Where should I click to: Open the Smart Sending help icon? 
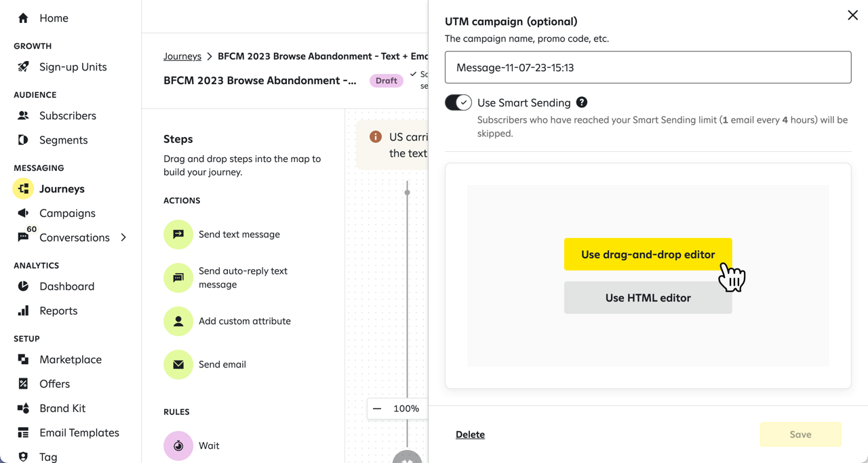582,102
